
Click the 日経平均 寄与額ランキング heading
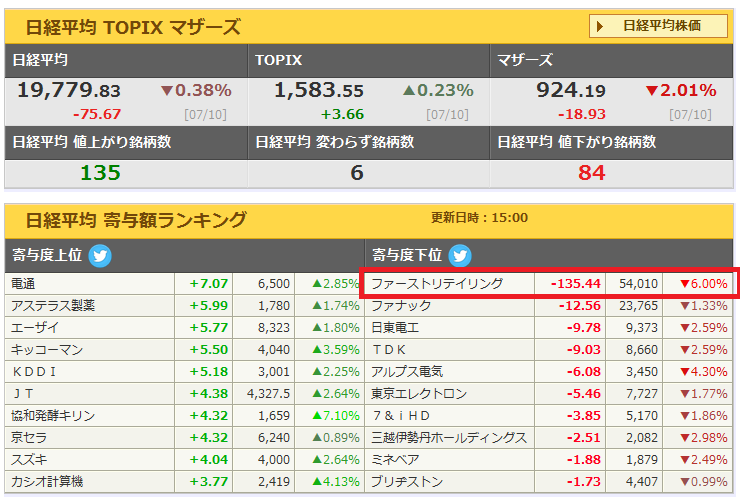tap(136, 220)
